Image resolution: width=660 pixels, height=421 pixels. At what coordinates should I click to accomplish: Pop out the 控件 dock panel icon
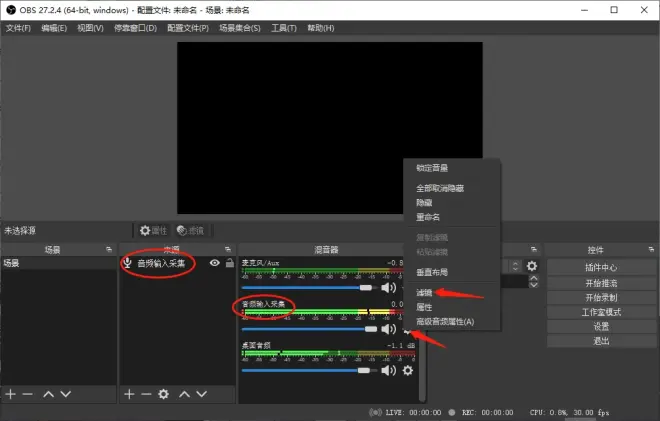(x=651, y=250)
